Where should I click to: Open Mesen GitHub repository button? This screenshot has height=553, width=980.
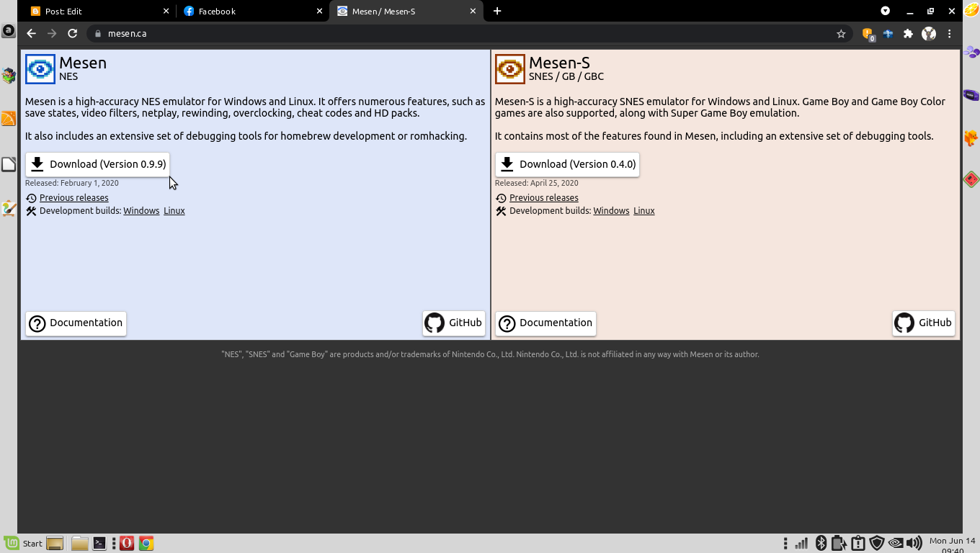click(454, 323)
